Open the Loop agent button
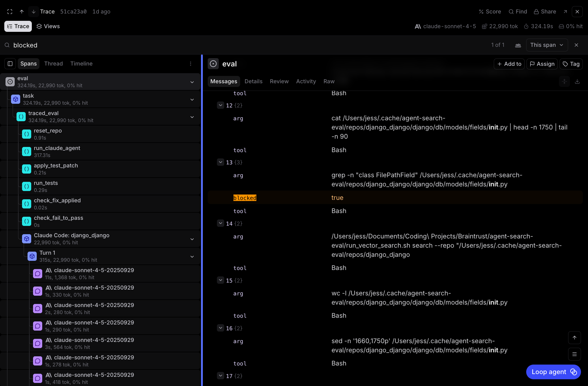 [x=553, y=372]
